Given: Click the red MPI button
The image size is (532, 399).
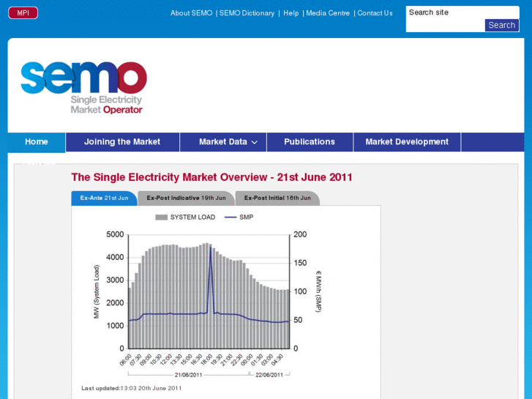Looking at the screenshot, I should tap(23, 13).
